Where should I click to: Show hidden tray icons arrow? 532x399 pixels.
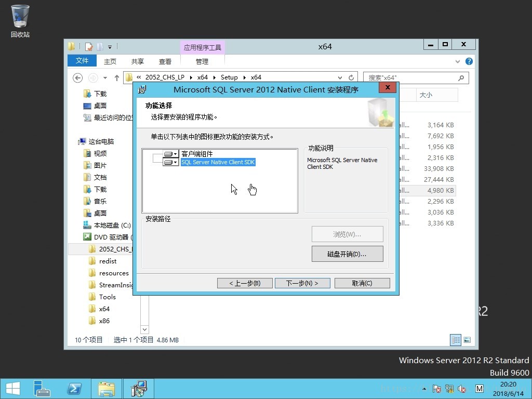(424, 389)
